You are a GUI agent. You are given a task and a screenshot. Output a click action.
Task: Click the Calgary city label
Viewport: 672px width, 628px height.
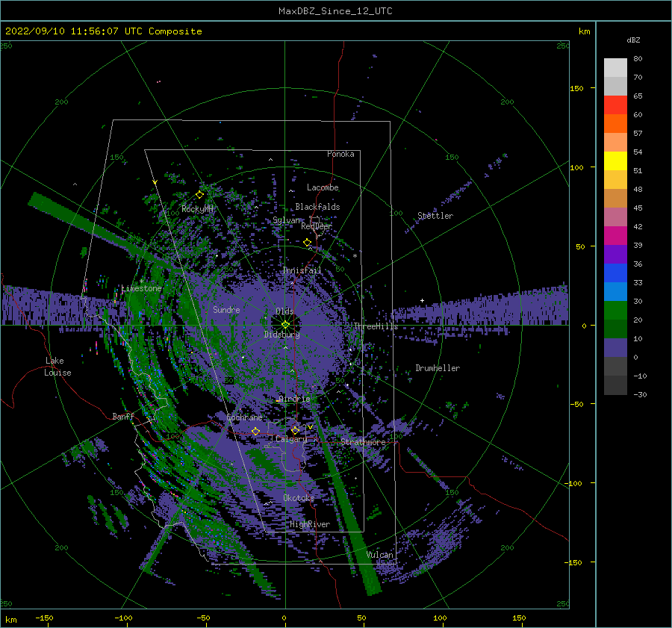click(x=291, y=439)
